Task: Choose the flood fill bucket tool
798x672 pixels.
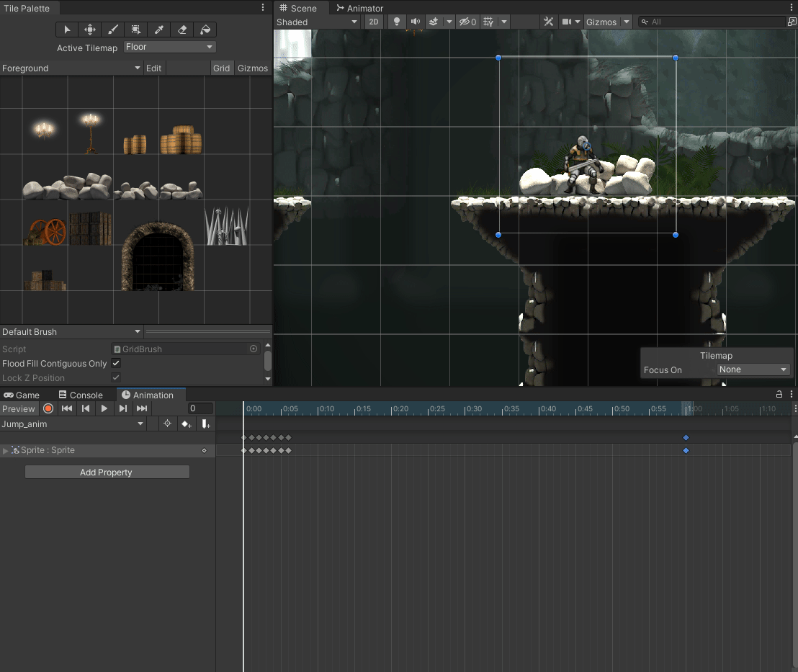Action: coord(205,30)
